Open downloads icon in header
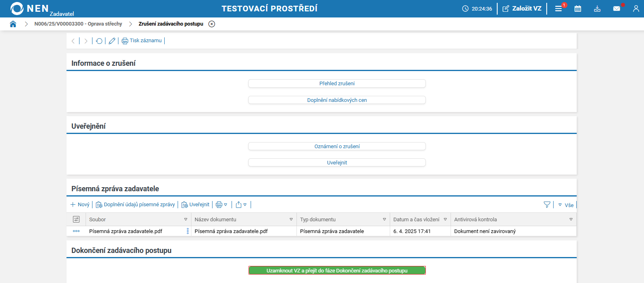644x283 pixels. coord(597,9)
